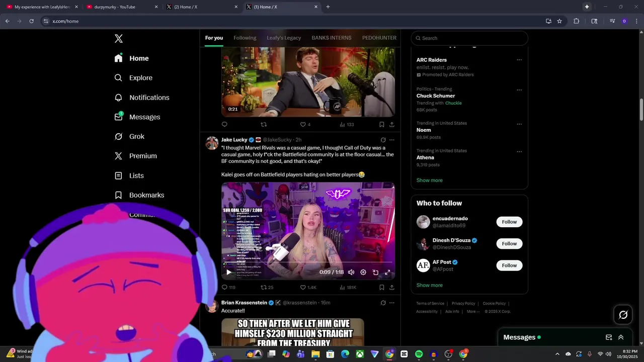
Task: Reload the page
Action: [31, 21]
